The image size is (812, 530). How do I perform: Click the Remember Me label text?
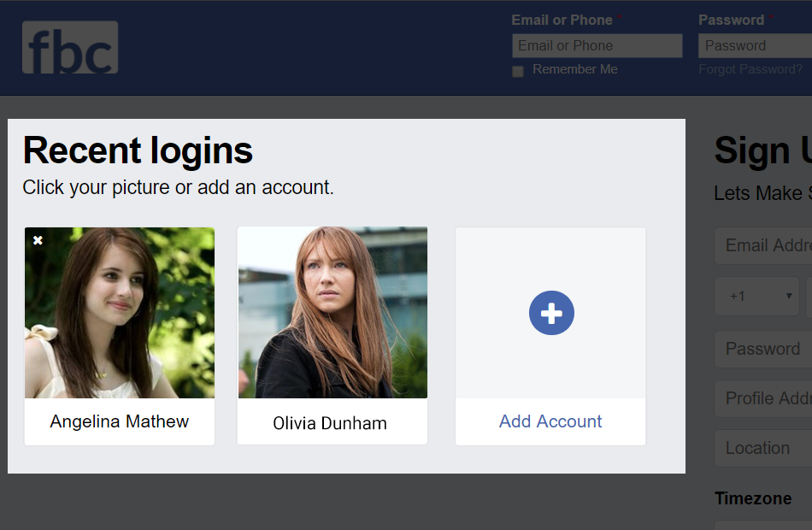click(x=574, y=69)
